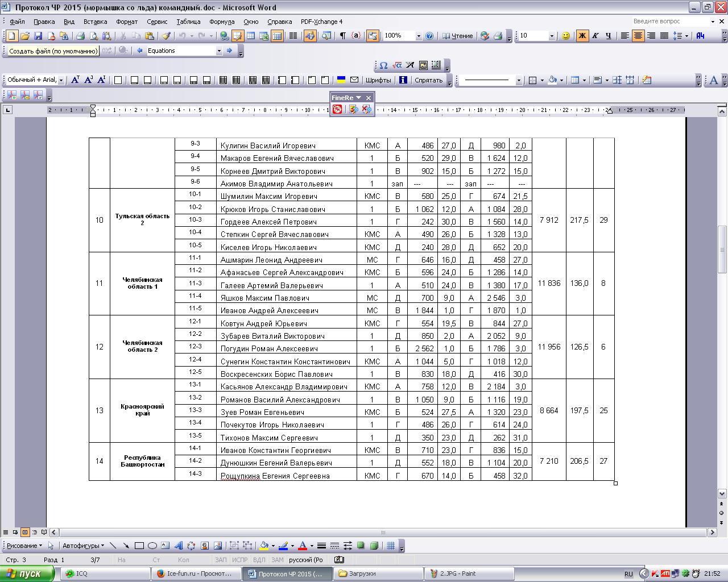Select the Oval shape tool
The image size is (728, 582).
(152, 546)
